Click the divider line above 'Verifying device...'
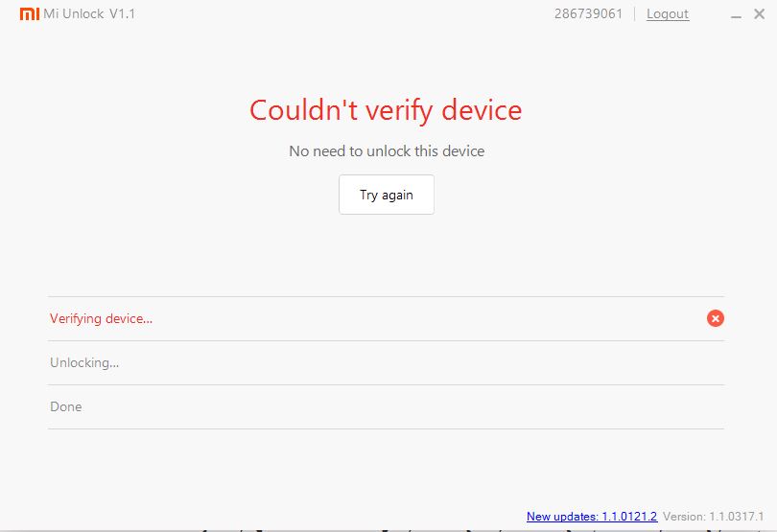Image resolution: width=777 pixels, height=532 pixels. click(386, 297)
